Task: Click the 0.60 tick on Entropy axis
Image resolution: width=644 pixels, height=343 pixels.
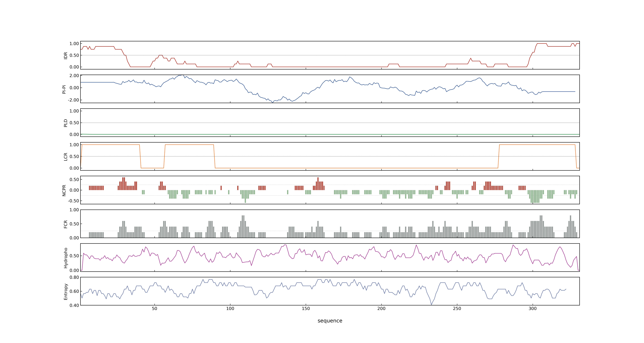Action: tap(74, 291)
